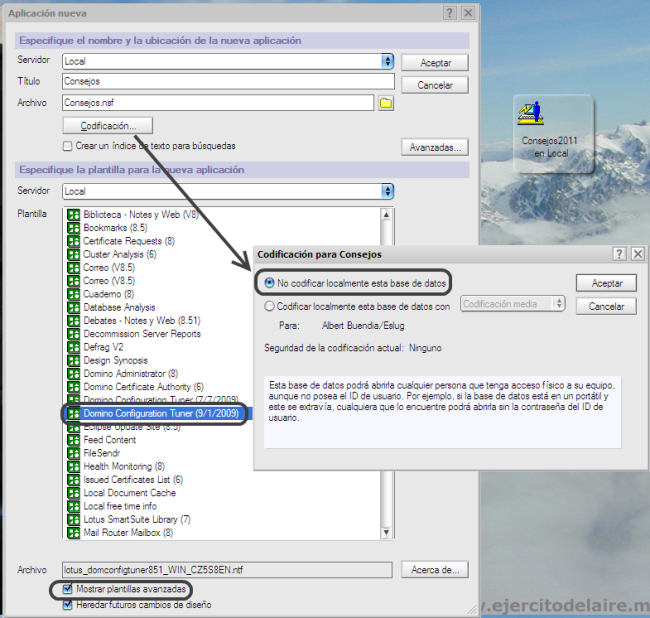Click template icon beside Issued Certificates List (6)
Screen dimensions: 650x618
point(73,480)
